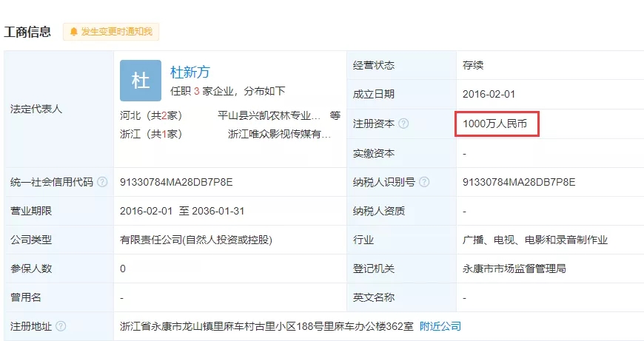Click the 曾用名 label

(26, 297)
